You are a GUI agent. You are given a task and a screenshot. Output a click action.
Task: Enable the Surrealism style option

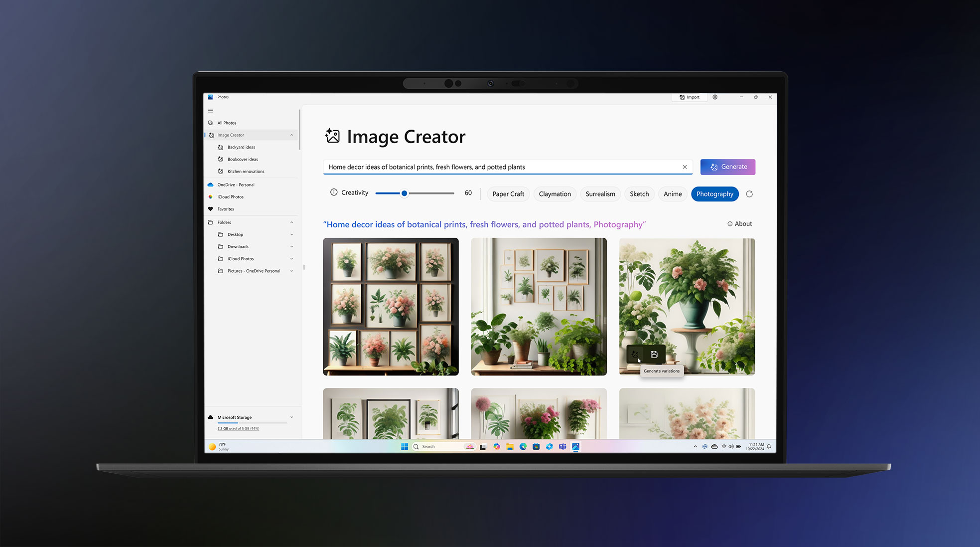tap(600, 194)
